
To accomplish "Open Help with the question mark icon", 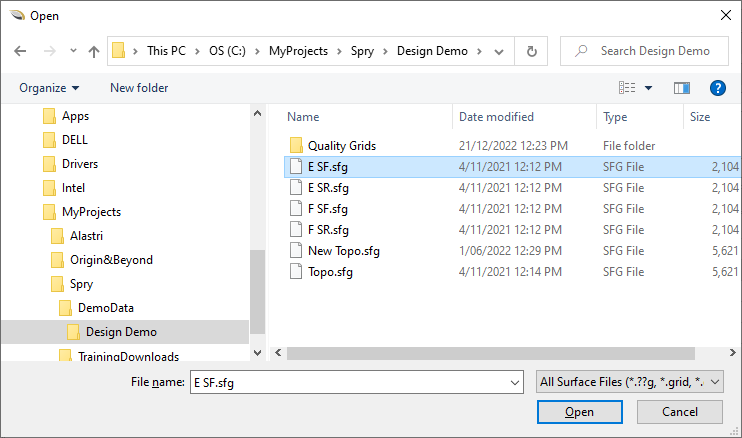I will [x=717, y=88].
